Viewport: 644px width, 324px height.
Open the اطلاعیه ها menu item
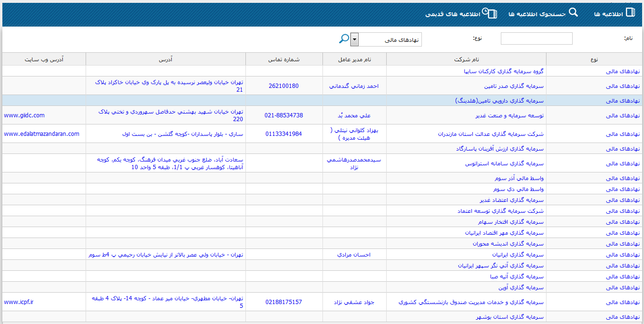(x=608, y=14)
